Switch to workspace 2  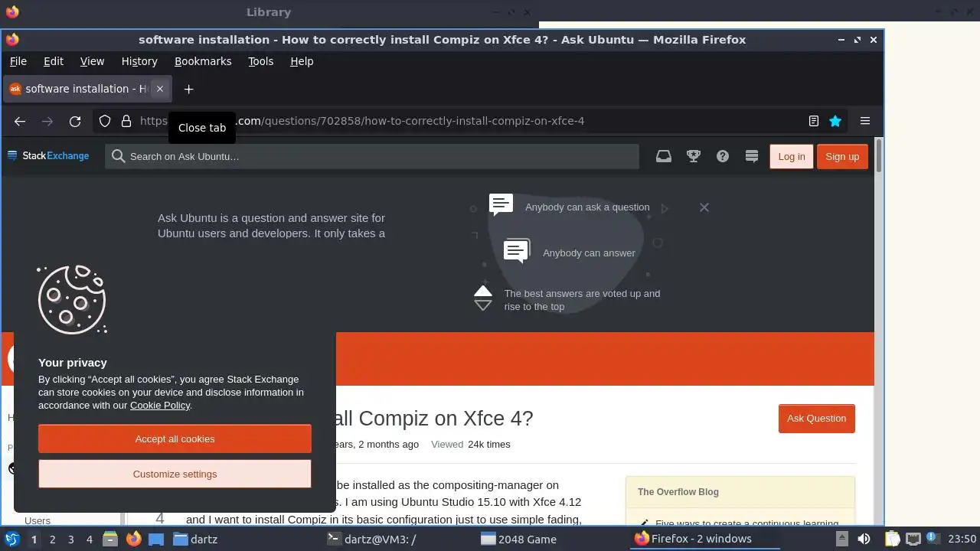(52, 539)
